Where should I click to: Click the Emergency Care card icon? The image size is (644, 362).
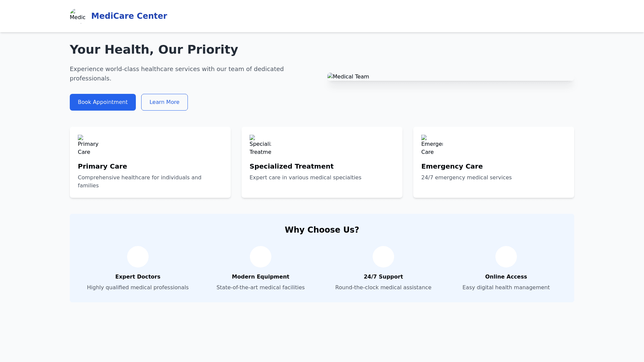(x=432, y=145)
